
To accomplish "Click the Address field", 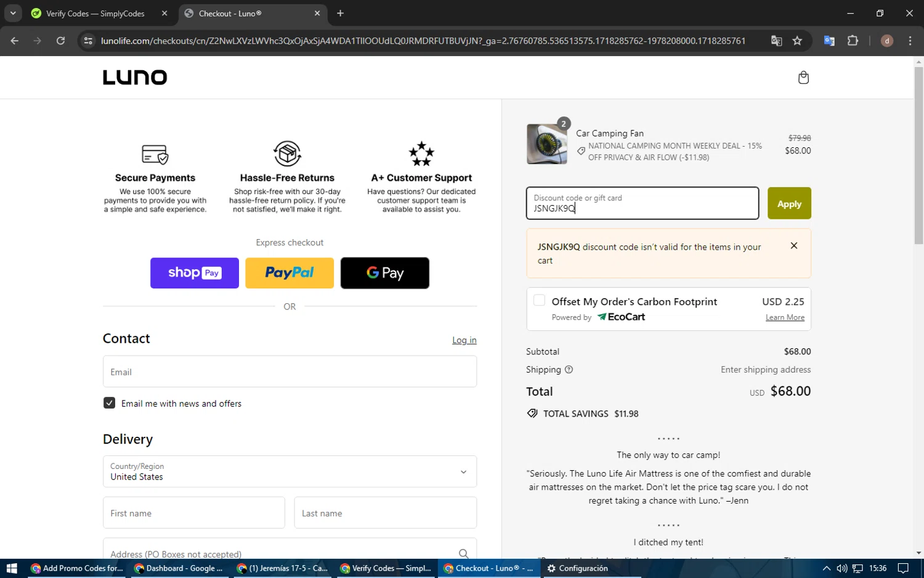I will pos(290,550).
